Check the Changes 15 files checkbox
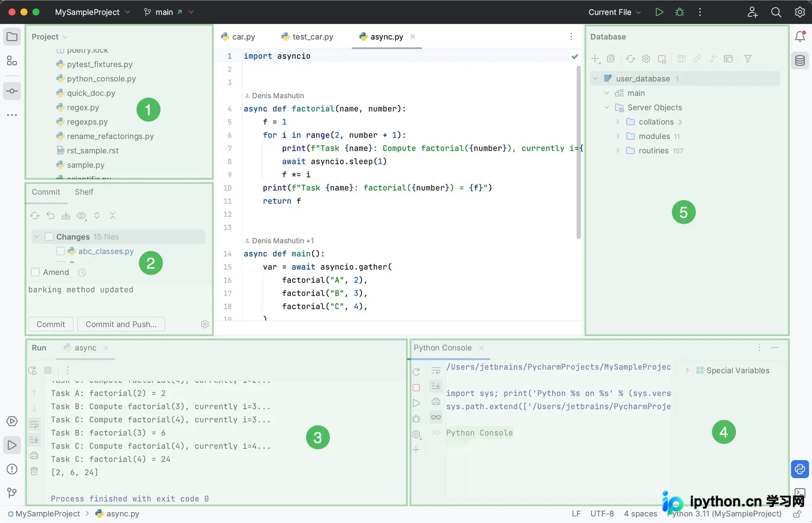 click(49, 237)
